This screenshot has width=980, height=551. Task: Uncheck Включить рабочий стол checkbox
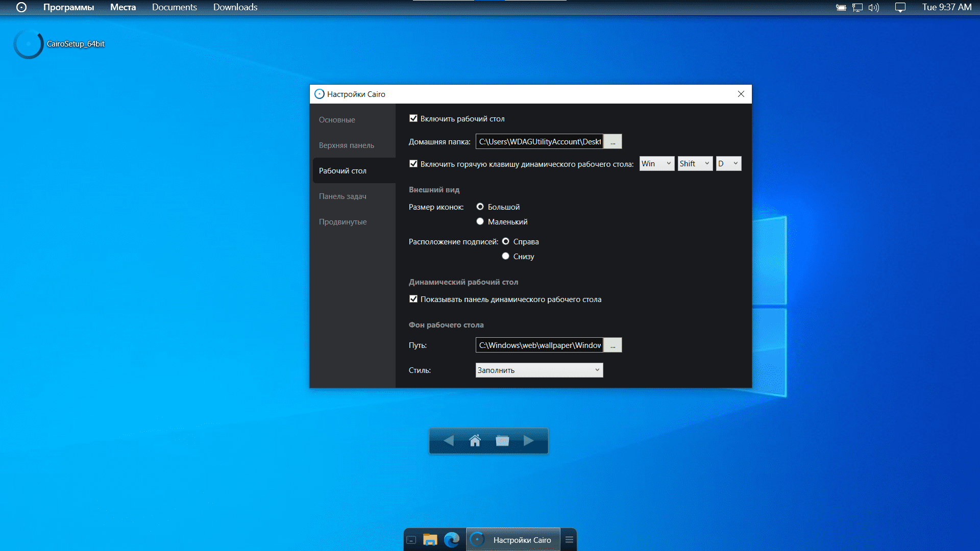click(413, 118)
